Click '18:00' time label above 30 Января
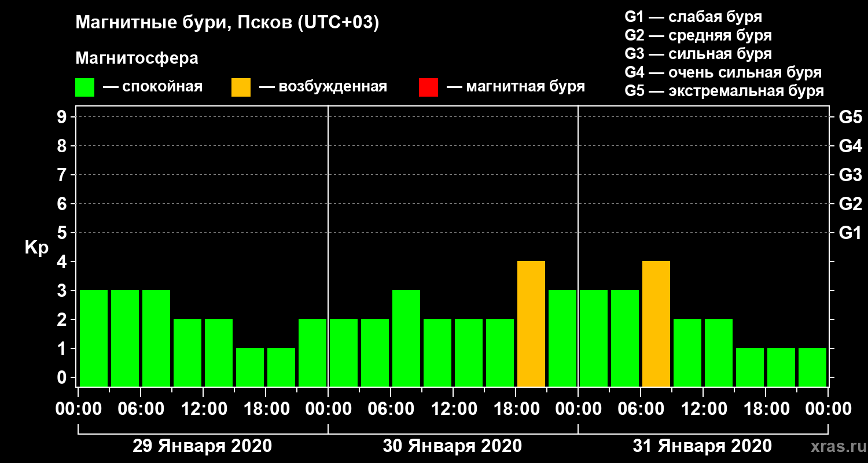This screenshot has width=868, height=463. (x=516, y=409)
